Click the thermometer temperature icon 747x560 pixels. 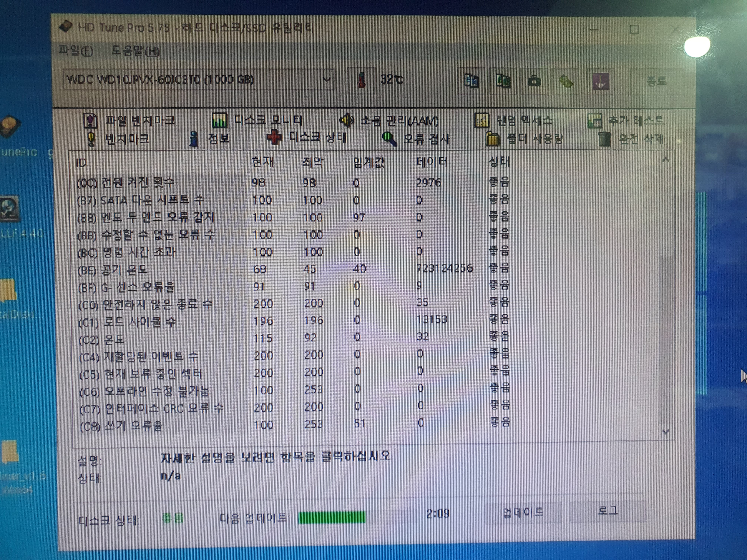coord(361,80)
